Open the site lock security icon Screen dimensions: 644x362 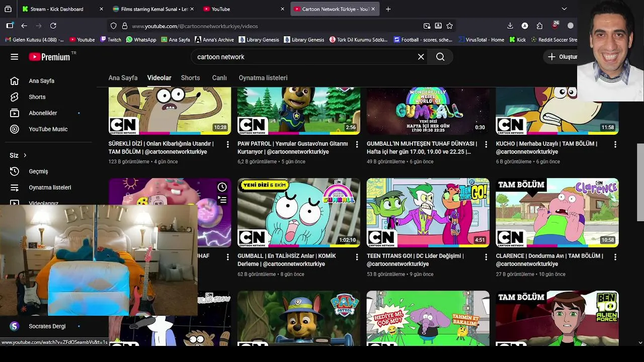[125, 26]
